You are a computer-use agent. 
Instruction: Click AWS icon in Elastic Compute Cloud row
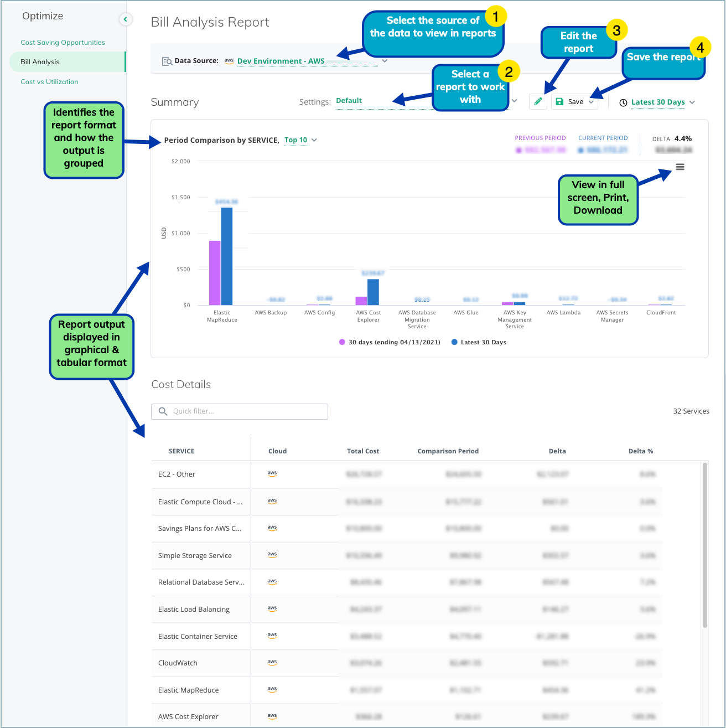click(272, 500)
